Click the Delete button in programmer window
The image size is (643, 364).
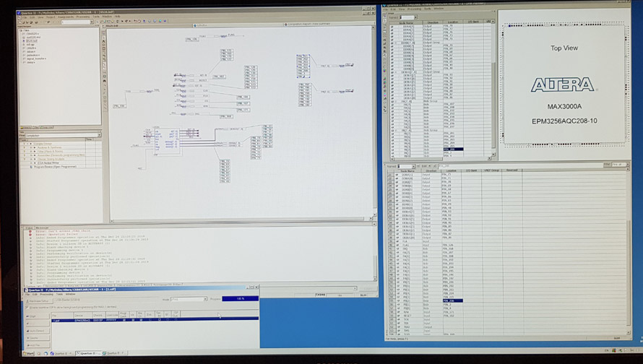point(38,338)
